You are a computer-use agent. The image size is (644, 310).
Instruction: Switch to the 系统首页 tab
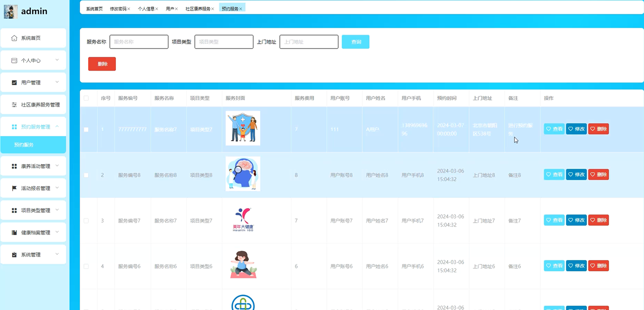click(95, 9)
